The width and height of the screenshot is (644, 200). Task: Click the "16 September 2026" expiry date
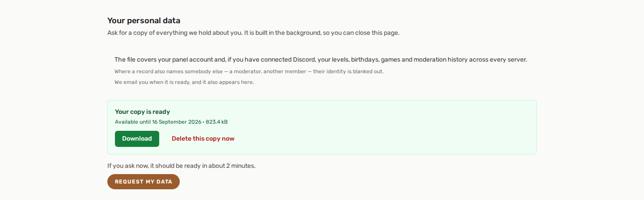(x=176, y=122)
